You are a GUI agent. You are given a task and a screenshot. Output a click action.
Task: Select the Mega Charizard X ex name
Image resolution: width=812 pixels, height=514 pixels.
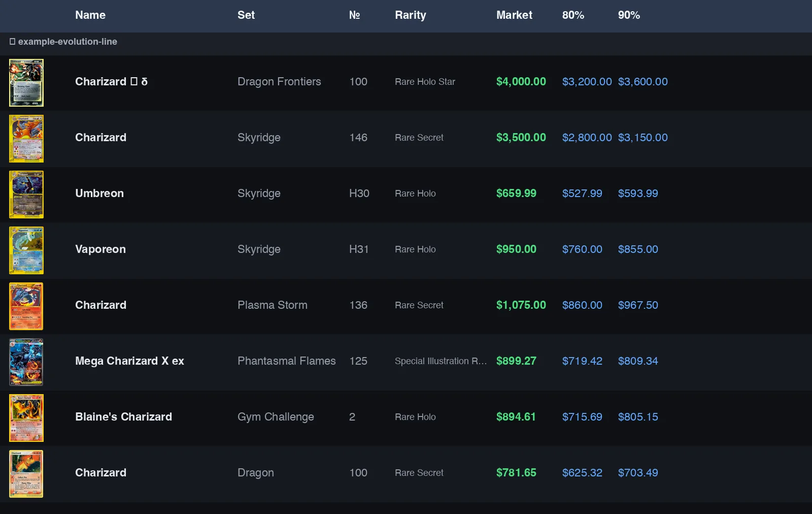[129, 361]
